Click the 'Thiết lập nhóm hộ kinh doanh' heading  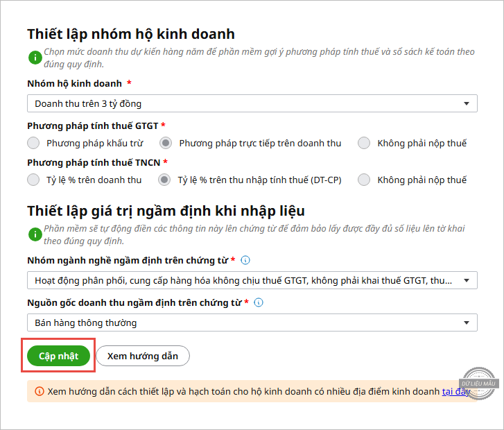[x=131, y=34]
